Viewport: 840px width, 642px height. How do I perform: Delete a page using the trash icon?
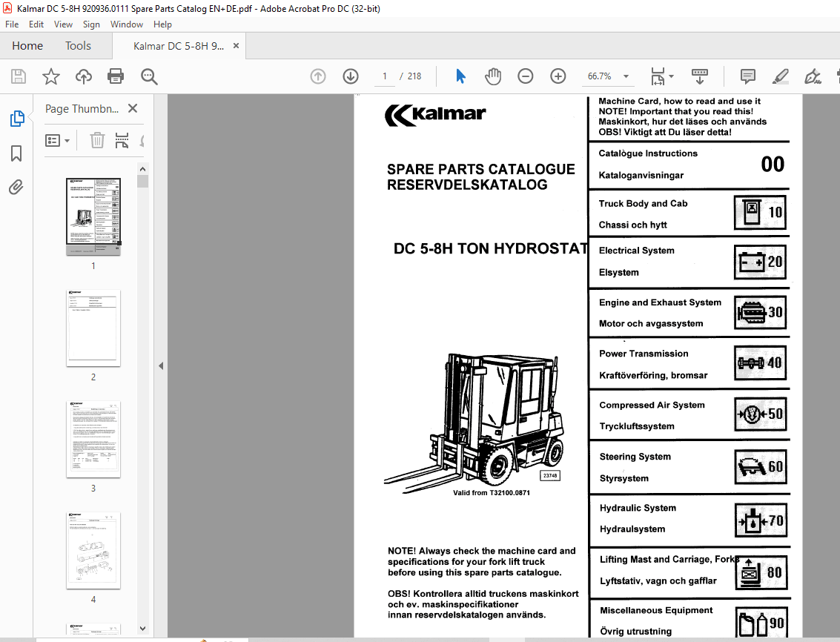tap(97, 140)
